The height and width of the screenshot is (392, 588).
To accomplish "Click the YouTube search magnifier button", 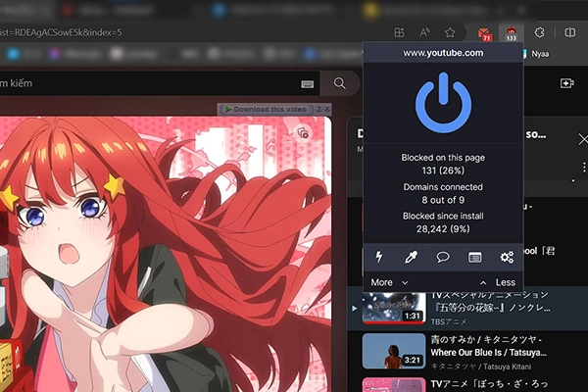I will [339, 83].
